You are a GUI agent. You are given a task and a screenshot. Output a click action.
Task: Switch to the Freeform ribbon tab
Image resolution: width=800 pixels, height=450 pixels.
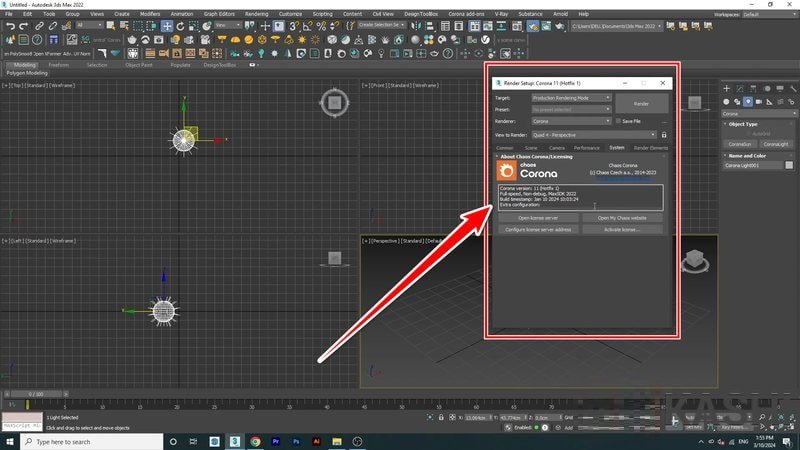59,65
